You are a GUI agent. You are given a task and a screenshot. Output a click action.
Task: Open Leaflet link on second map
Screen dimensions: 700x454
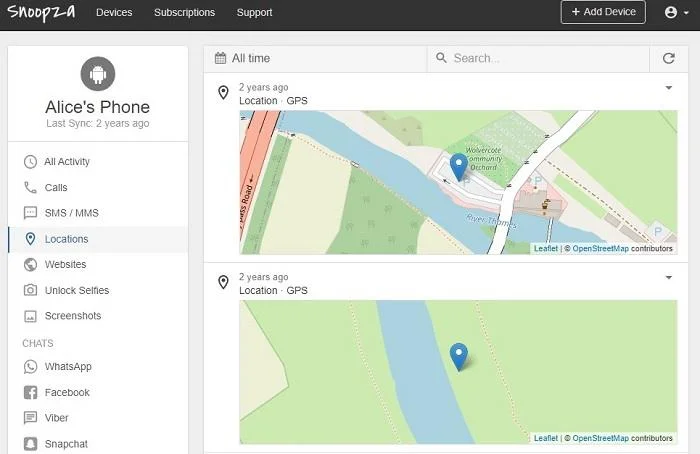(x=546, y=438)
